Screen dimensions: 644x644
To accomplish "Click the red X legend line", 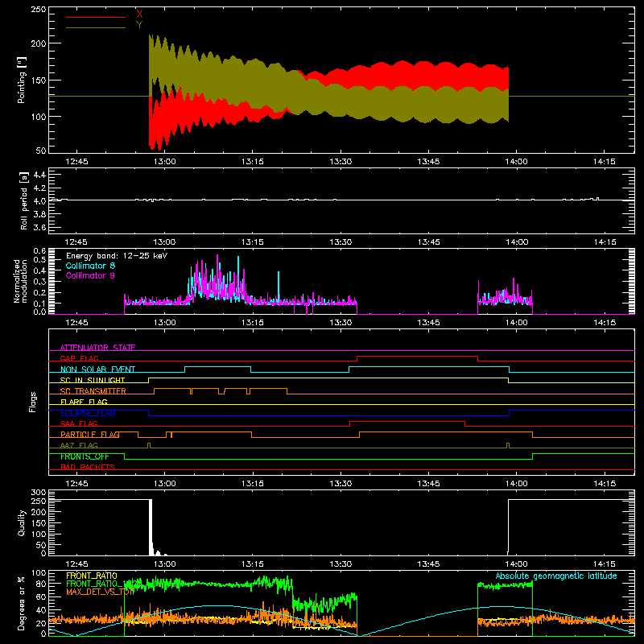I will click(x=95, y=17).
